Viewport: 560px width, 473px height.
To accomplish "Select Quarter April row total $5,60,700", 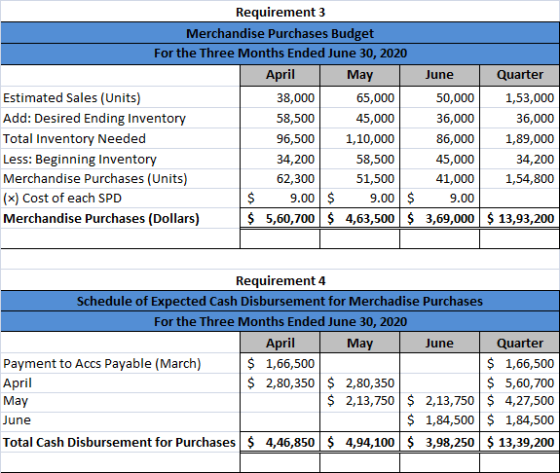I will tap(520, 383).
